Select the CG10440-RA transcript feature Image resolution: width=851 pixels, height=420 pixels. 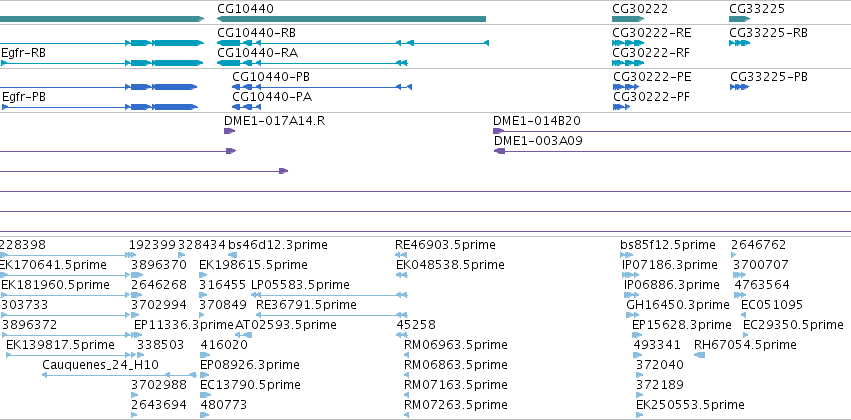click(x=312, y=63)
